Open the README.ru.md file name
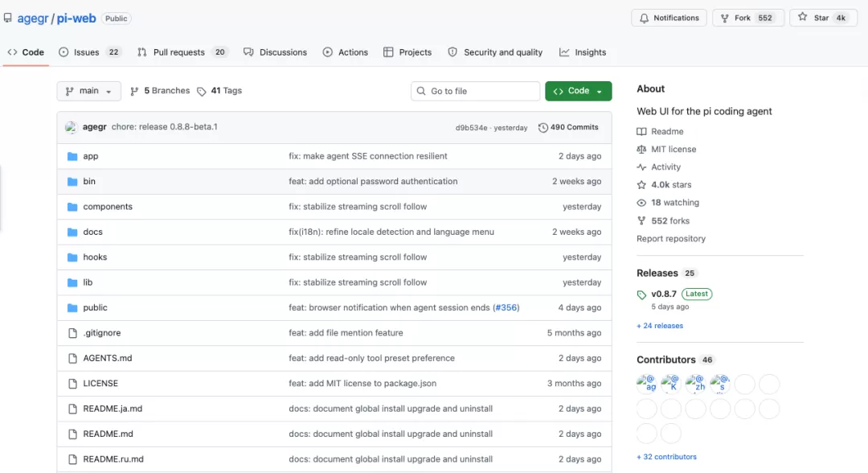 pyautogui.click(x=113, y=459)
